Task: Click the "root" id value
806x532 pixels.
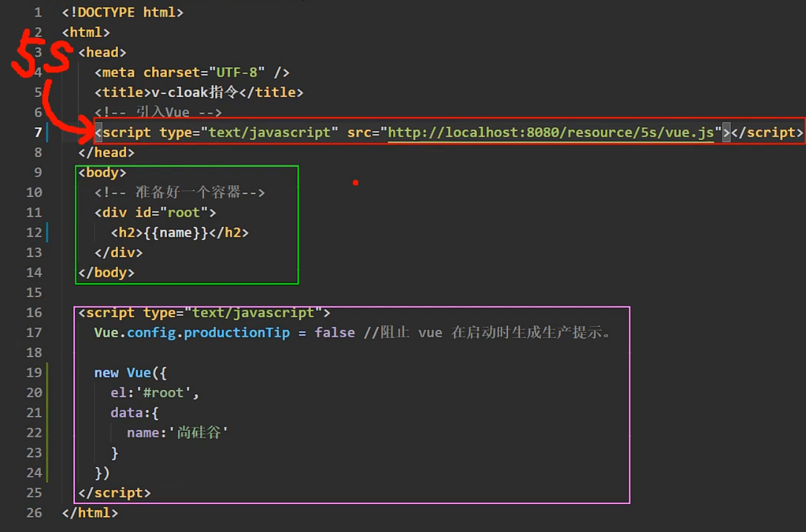Action: [x=184, y=213]
